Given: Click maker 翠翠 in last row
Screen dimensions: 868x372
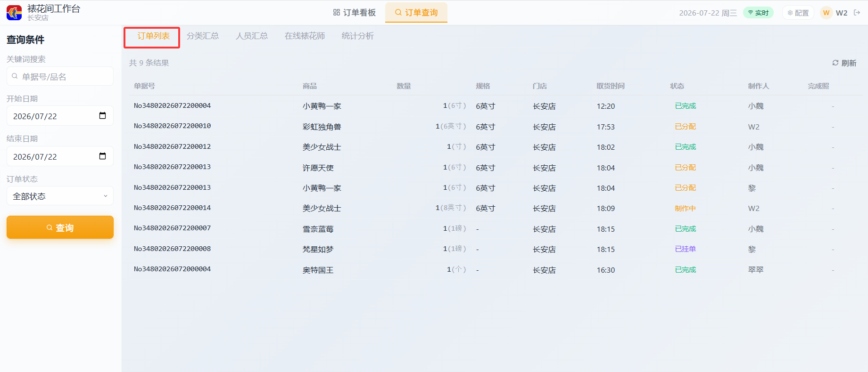Looking at the screenshot, I should click(755, 270).
